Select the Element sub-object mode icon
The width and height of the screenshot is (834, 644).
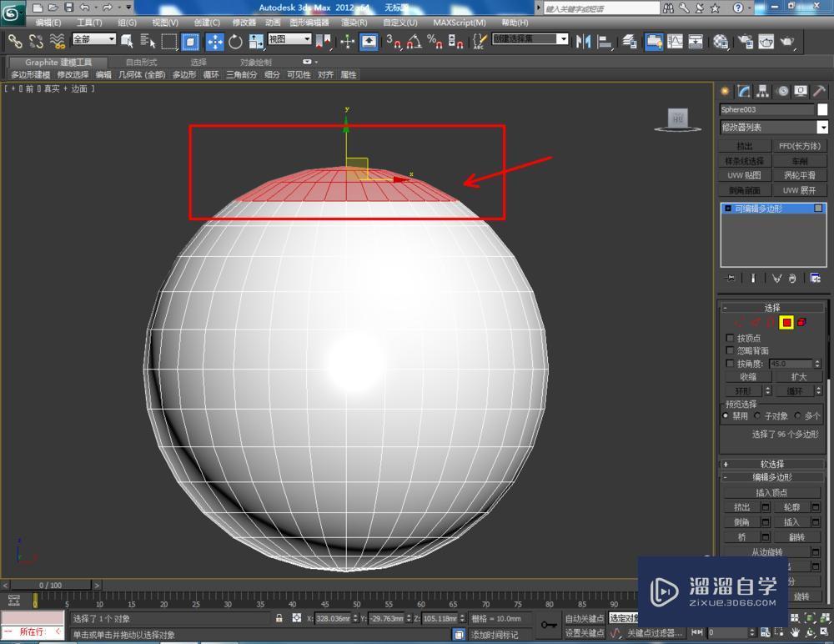click(x=801, y=322)
